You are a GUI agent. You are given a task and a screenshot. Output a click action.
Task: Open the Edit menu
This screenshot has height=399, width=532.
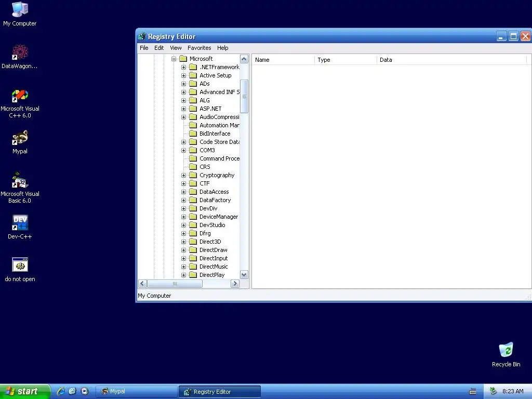pyautogui.click(x=159, y=48)
